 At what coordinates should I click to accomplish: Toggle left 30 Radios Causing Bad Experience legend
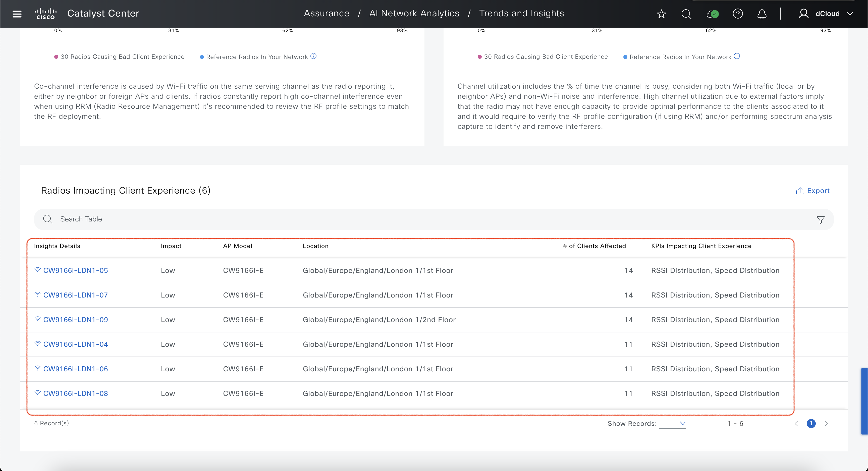point(119,56)
